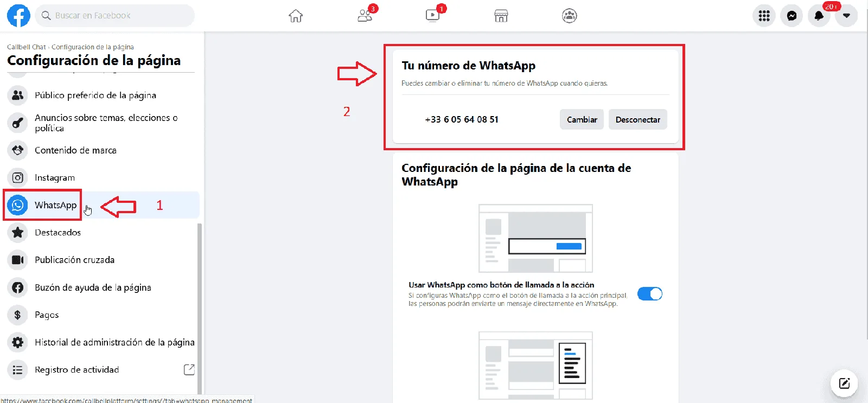
Task: Open Messenger from top bar
Action: point(792,16)
